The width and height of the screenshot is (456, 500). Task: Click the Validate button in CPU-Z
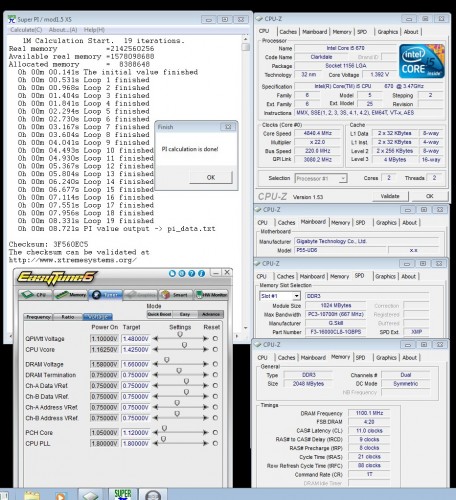[x=390, y=196]
